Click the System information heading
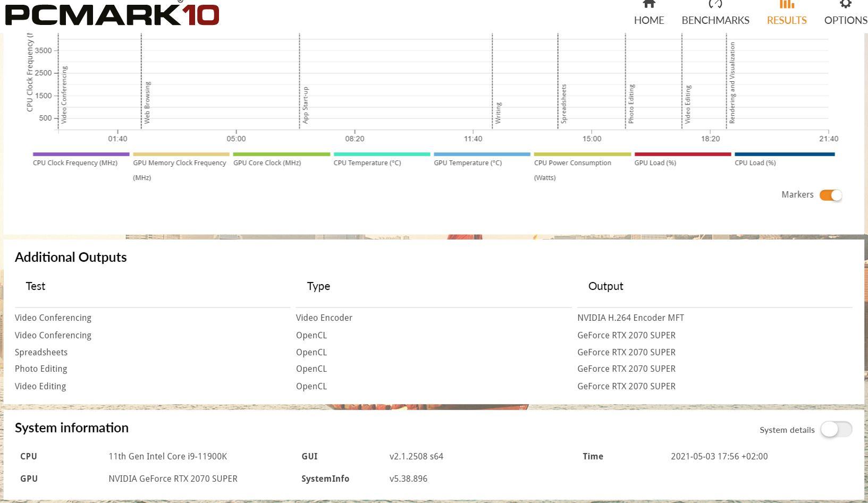Screen dimensions: 868x503 tap(72, 428)
